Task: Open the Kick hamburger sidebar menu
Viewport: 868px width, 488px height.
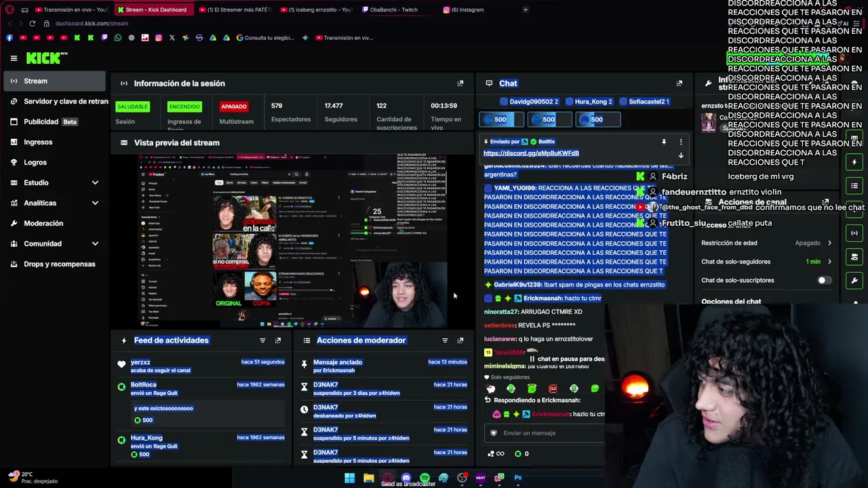Action: [14, 58]
